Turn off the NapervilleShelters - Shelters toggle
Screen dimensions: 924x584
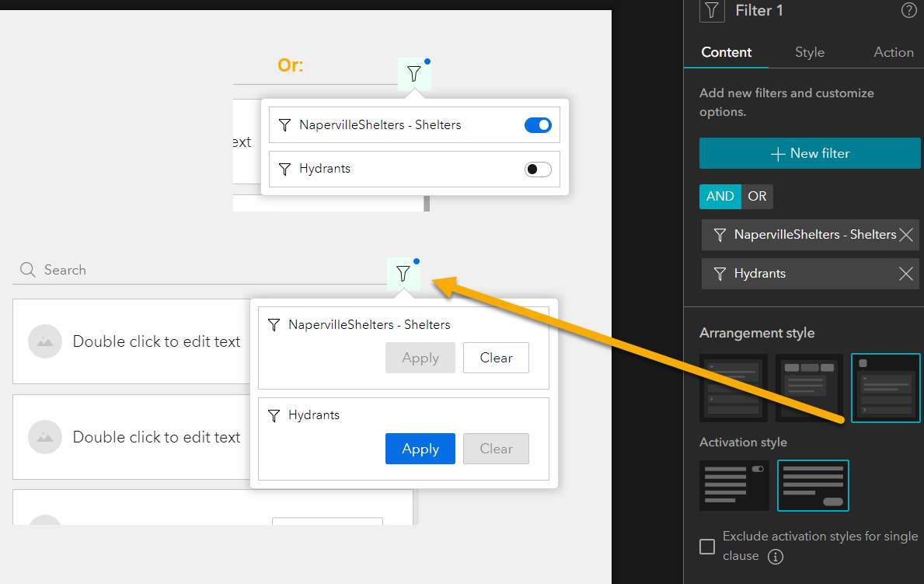(x=538, y=125)
